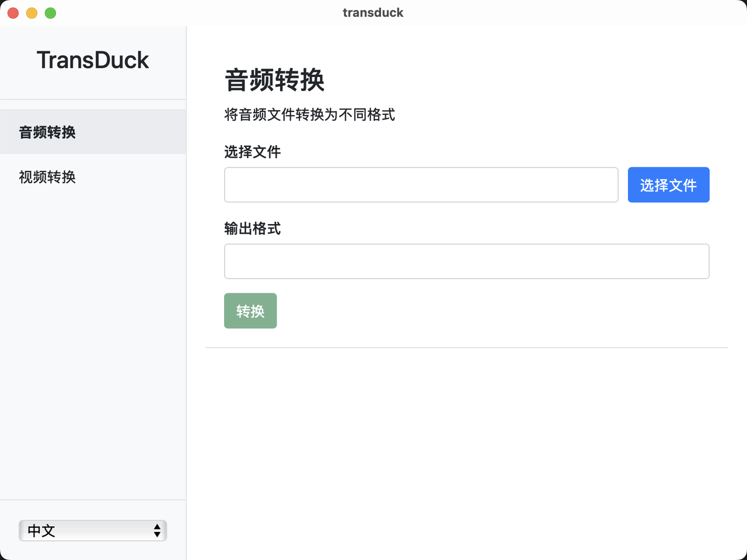Switch to 视频转换 in the sidebar
Image resolution: width=747 pixels, height=560 pixels.
point(93,177)
